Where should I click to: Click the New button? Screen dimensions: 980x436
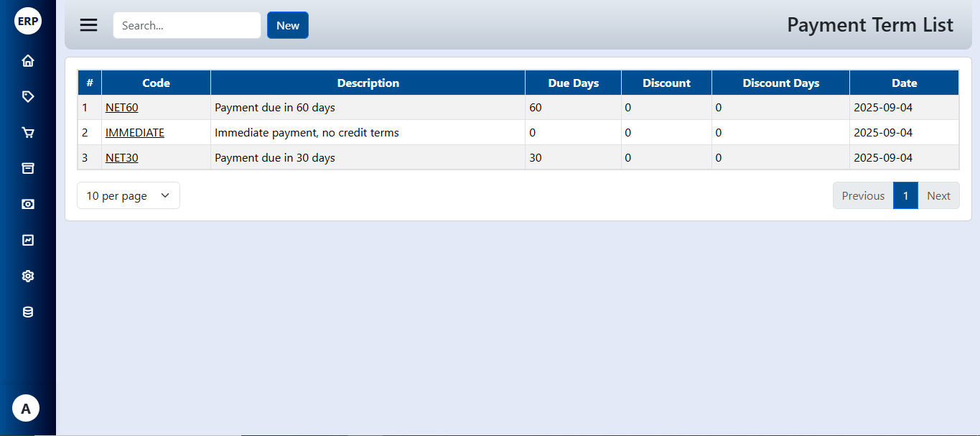point(288,25)
